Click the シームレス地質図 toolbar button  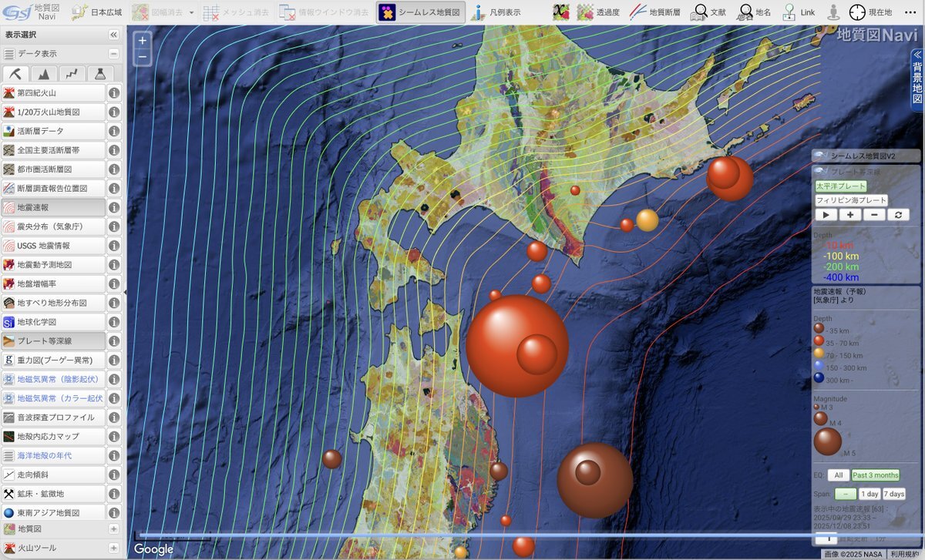pos(421,12)
